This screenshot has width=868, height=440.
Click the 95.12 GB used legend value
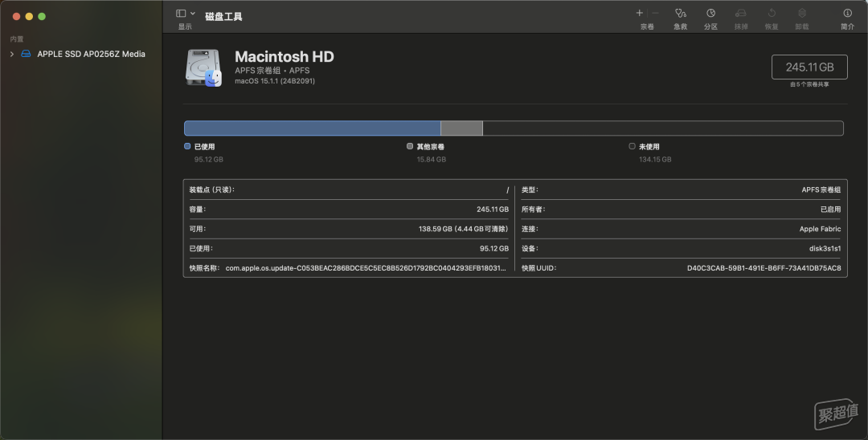209,159
